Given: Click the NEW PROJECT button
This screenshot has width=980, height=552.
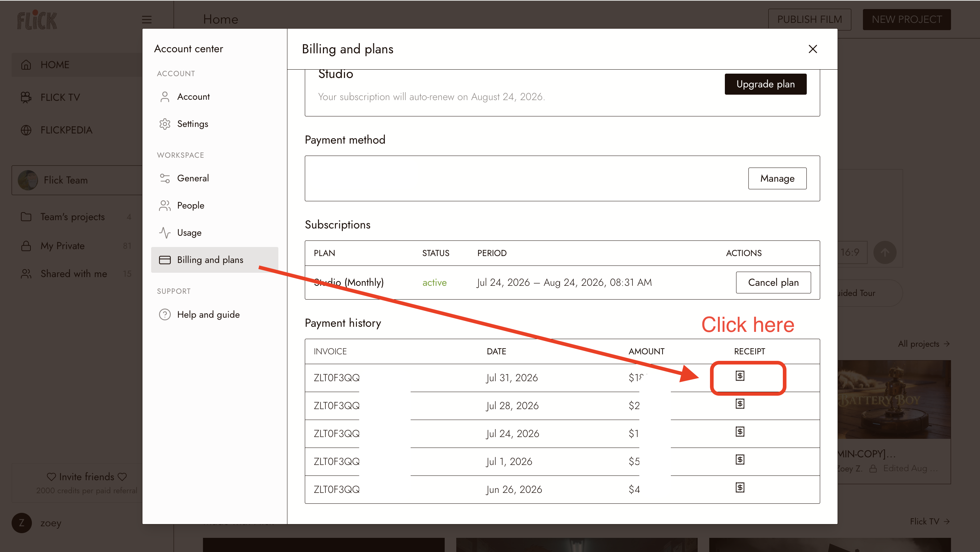Looking at the screenshot, I should (x=906, y=20).
